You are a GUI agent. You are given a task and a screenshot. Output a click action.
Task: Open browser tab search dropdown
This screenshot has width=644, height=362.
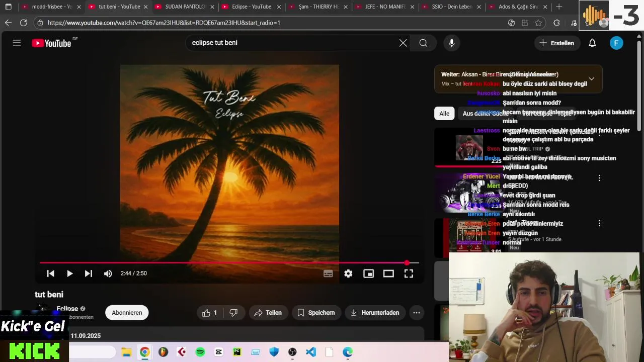pos(8,7)
